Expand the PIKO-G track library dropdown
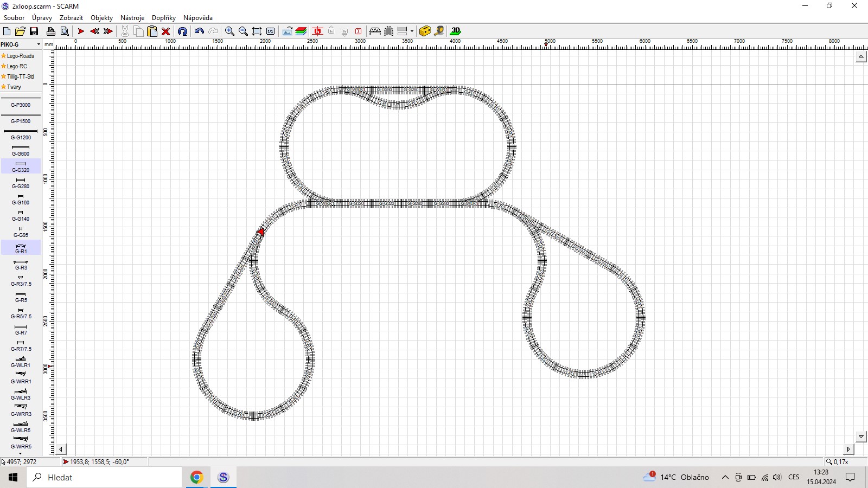This screenshot has width=868, height=488. pyautogui.click(x=38, y=44)
